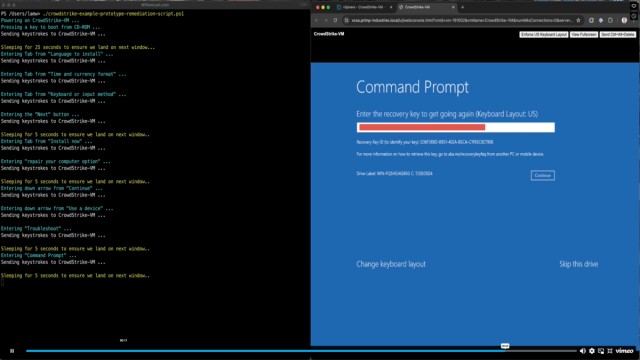The width and height of the screenshot is (640, 360).
Task: Select Skip this drive
Action: 578,264
